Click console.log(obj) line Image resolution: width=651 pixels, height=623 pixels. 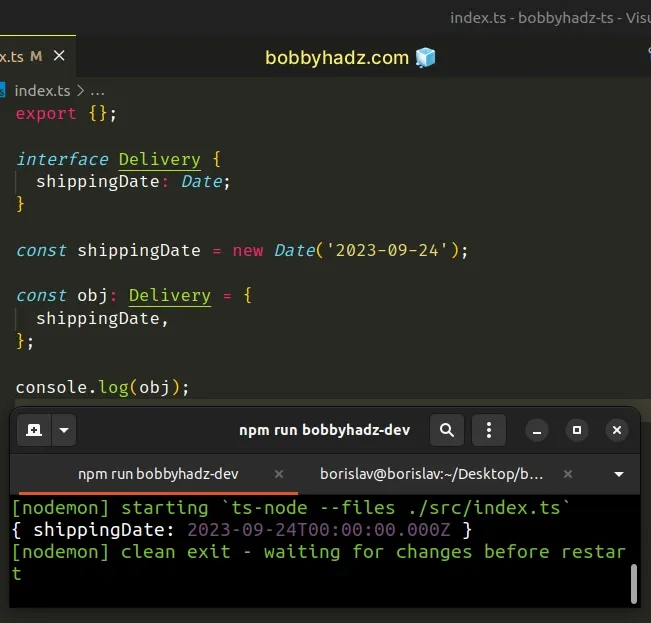pos(103,387)
